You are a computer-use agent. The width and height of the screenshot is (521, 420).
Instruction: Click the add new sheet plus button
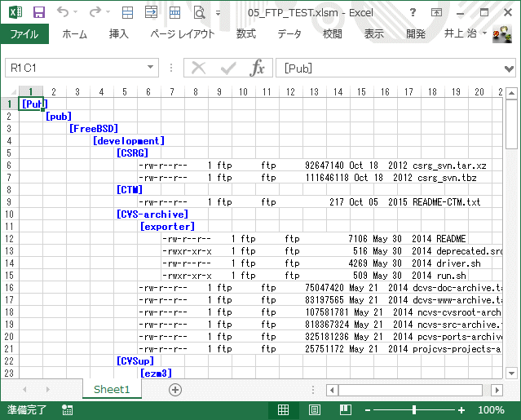point(174,390)
